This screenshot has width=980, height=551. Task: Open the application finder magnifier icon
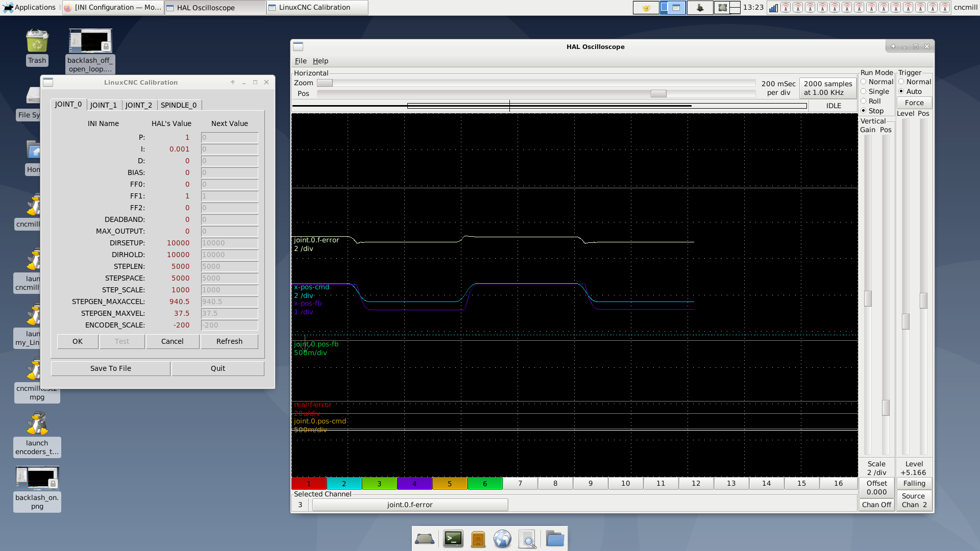(x=528, y=539)
